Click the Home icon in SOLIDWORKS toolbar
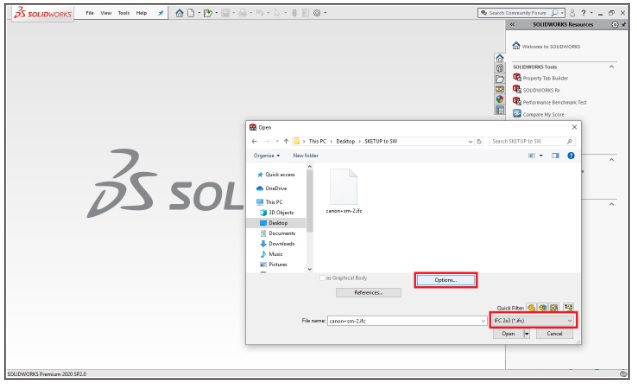Screen dimensions: 637x387 point(179,13)
